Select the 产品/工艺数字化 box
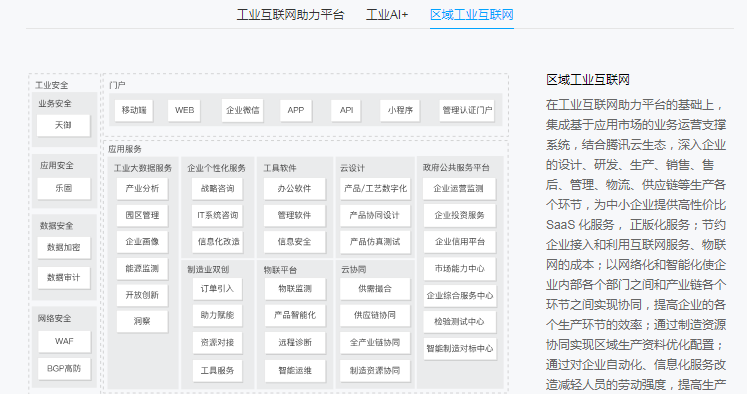747x394 pixels. (375, 189)
